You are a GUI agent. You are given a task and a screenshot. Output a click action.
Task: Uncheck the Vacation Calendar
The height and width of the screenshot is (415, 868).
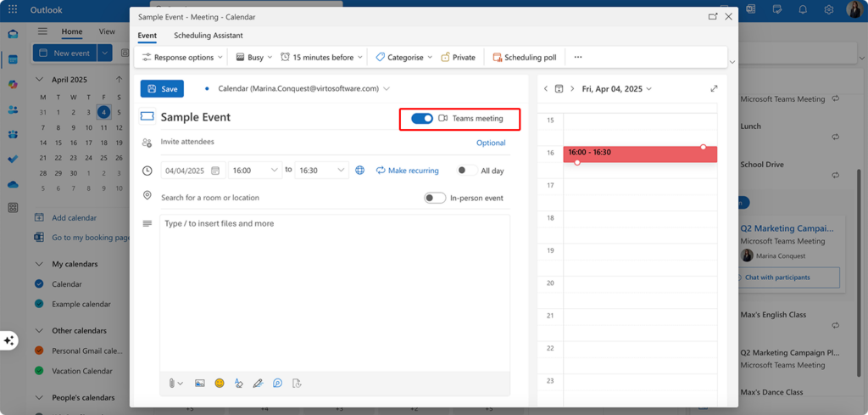pyautogui.click(x=39, y=371)
